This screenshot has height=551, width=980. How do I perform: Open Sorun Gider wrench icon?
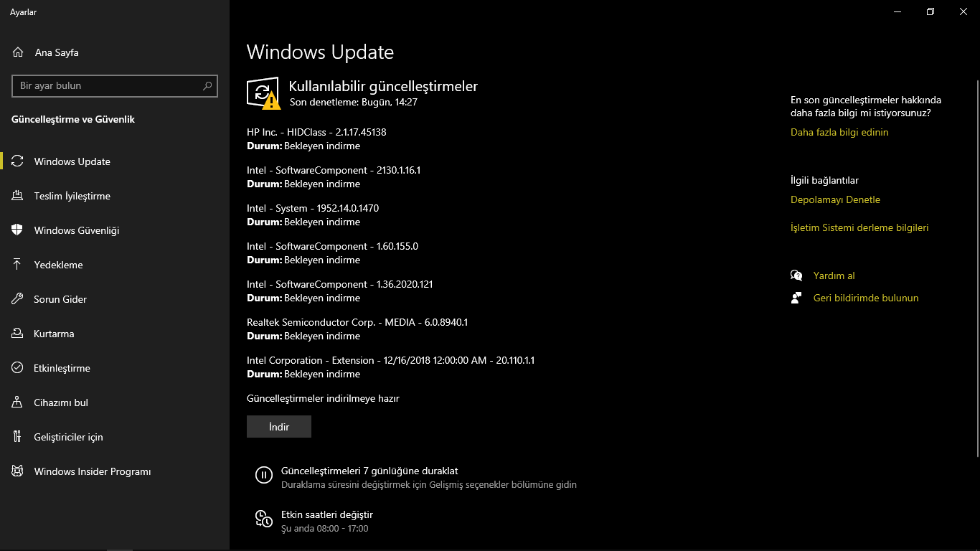tap(18, 299)
